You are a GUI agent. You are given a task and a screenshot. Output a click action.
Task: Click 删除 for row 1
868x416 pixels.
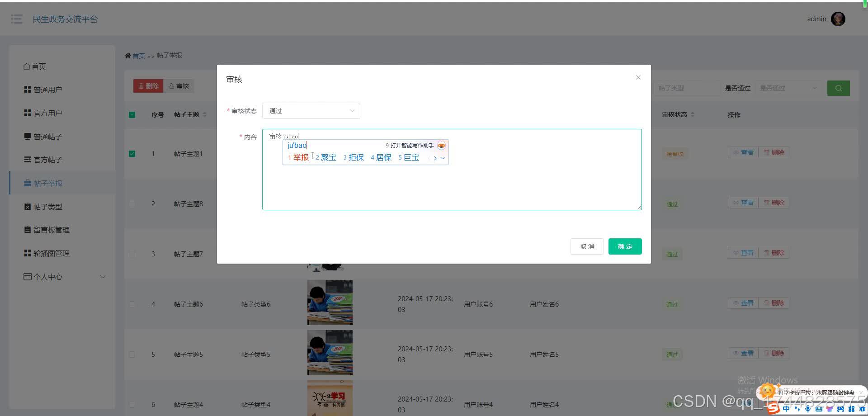pyautogui.click(x=774, y=152)
